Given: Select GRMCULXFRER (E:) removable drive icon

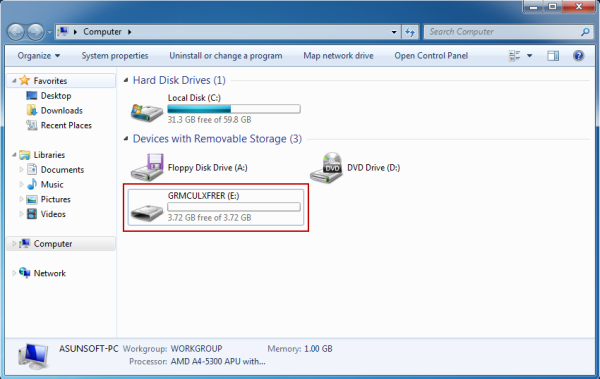Looking at the screenshot, I should (x=147, y=212).
